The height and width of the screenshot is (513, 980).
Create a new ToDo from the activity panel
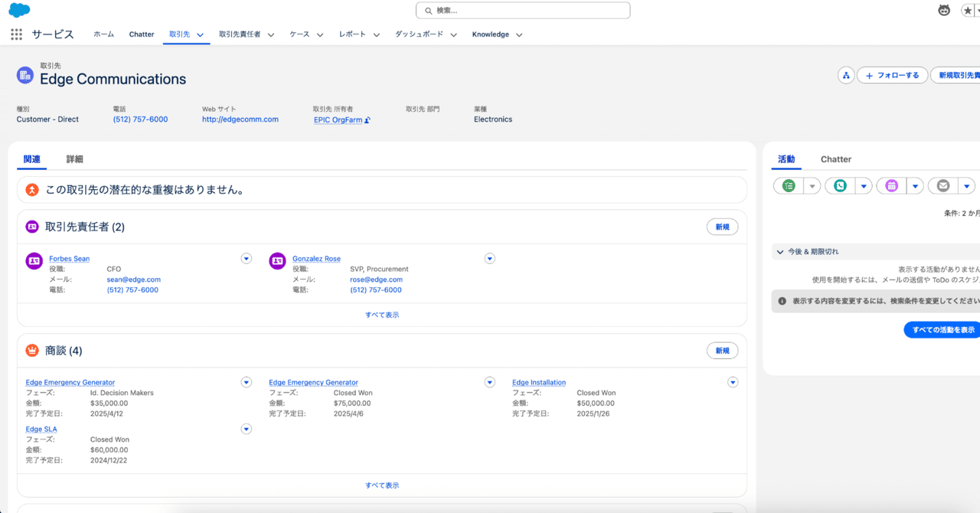[787, 185]
